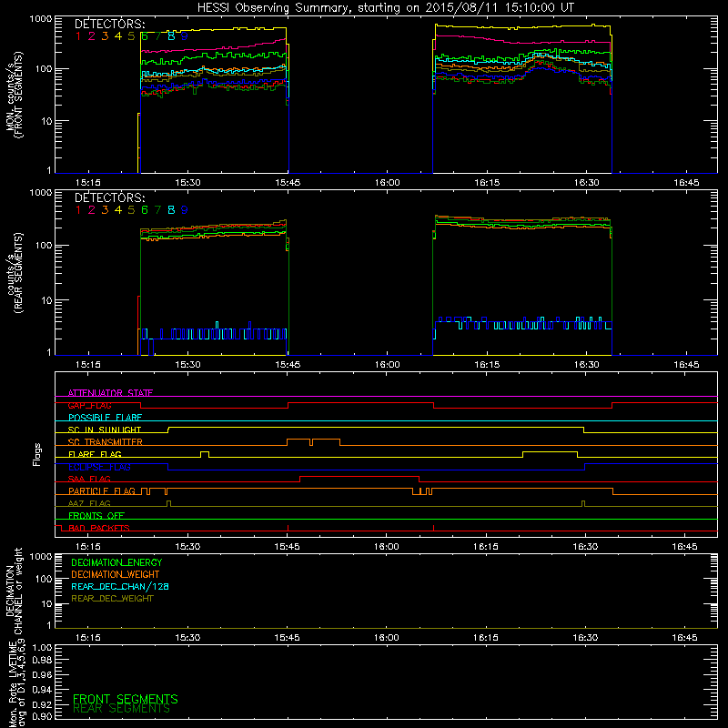This screenshot has height=728, width=728.
Task: Click the DECIMATION plot y-axis title
Action: coord(15,591)
